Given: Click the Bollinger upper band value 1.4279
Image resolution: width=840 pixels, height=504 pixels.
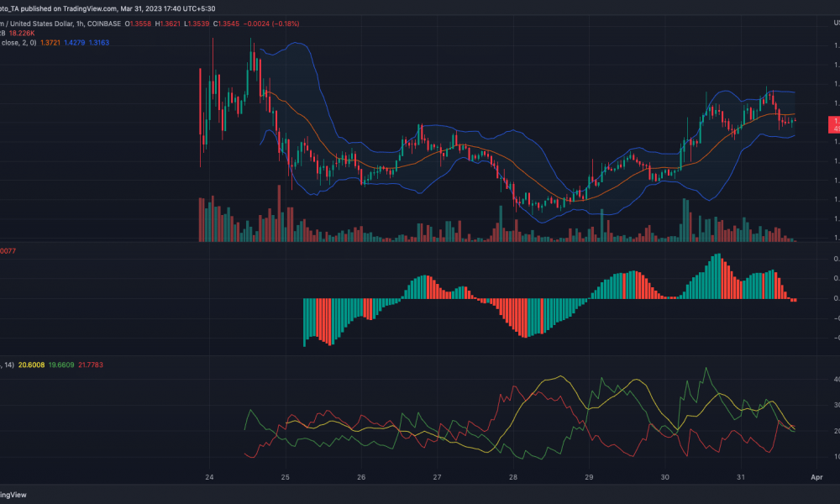Looking at the screenshot, I should [x=75, y=43].
